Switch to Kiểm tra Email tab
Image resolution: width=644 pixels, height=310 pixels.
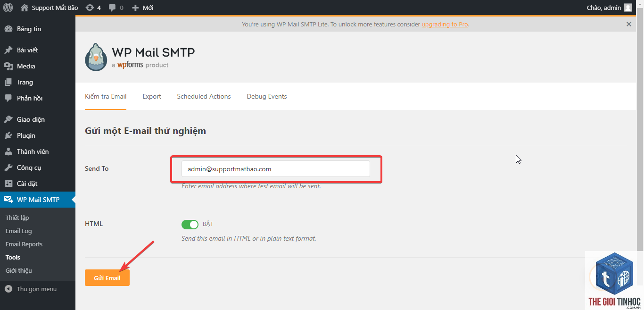tap(106, 96)
